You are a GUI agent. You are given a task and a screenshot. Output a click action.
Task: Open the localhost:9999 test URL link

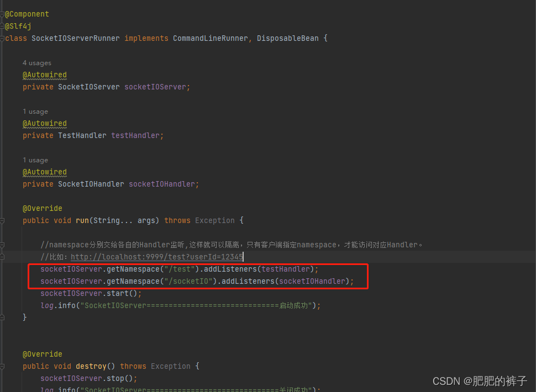pyautogui.click(x=156, y=257)
